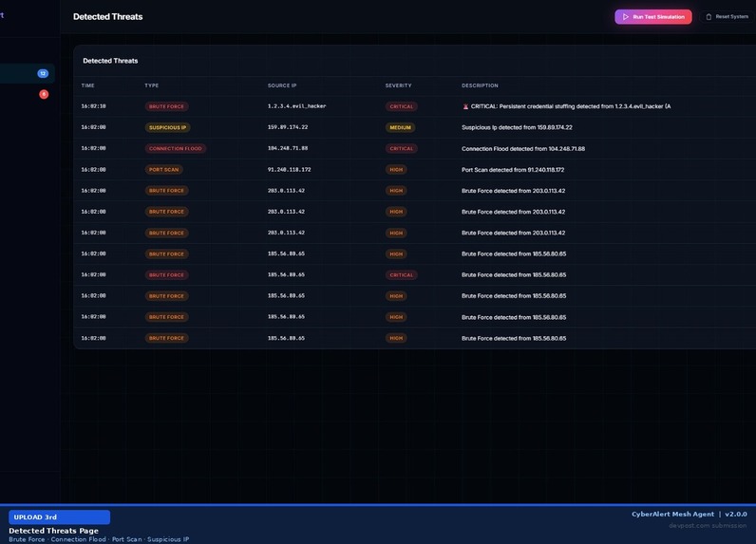
Task: Click the PORT SCAN type tag
Action: 164,170
